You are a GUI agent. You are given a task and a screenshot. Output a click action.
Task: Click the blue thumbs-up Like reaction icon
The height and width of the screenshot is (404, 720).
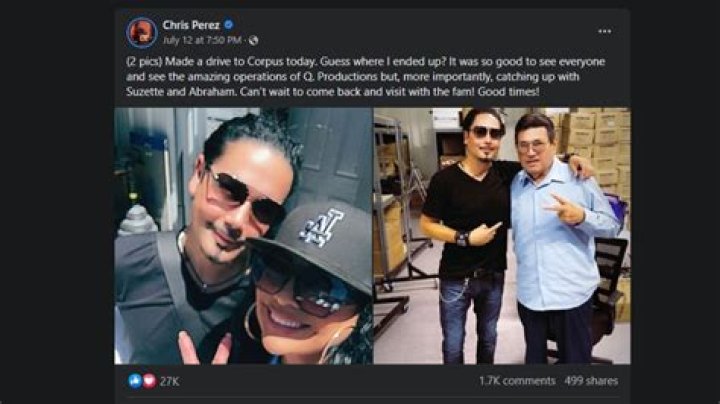pos(135,381)
